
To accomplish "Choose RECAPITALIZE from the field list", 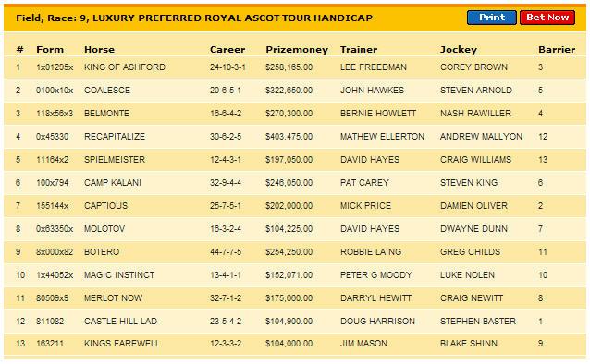I will pos(115,137).
